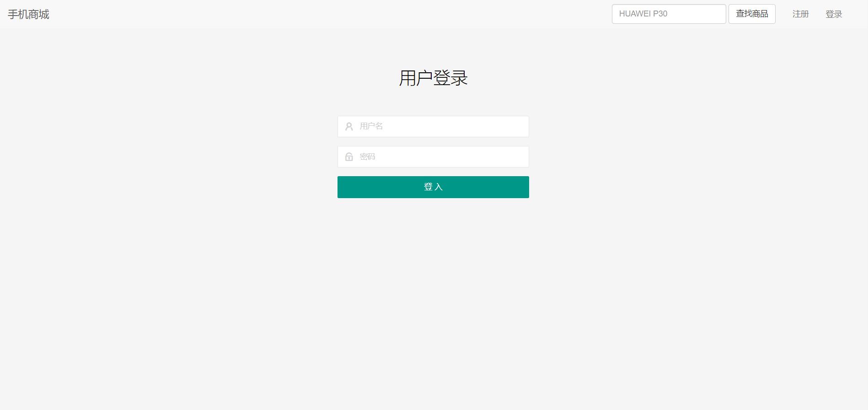Focus the 用户名 username input
The width and height of the screenshot is (868, 410).
433,126
